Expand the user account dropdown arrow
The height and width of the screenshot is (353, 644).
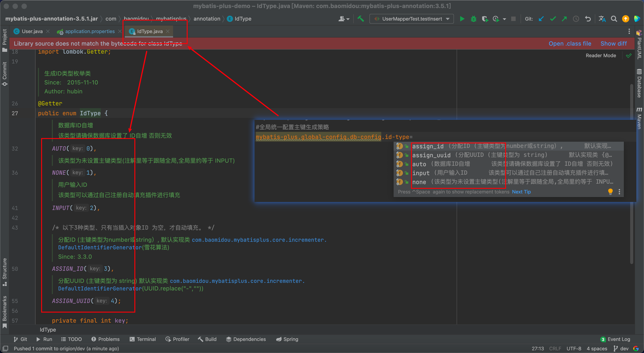coord(348,19)
